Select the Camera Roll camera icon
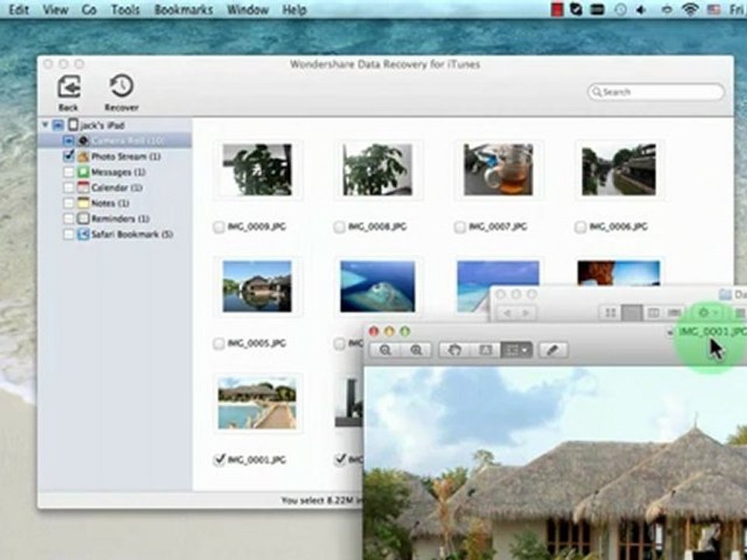This screenshot has height=560, width=747. tap(83, 141)
